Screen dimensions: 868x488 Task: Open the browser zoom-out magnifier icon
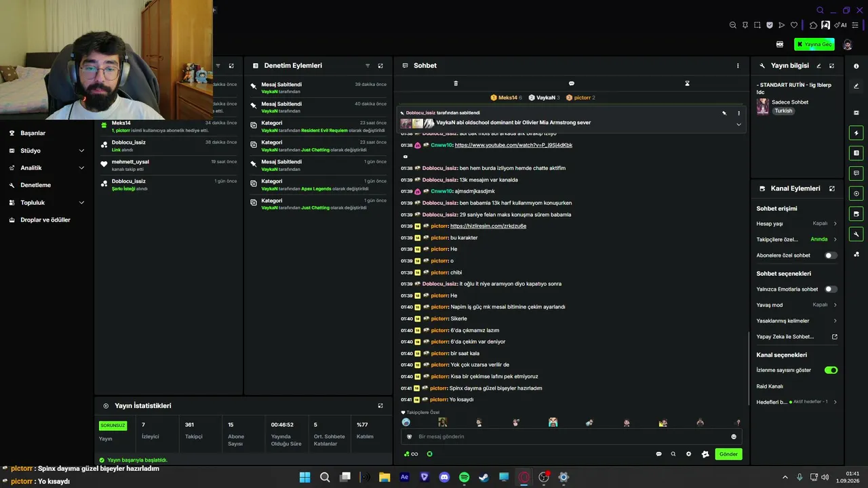tap(732, 25)
